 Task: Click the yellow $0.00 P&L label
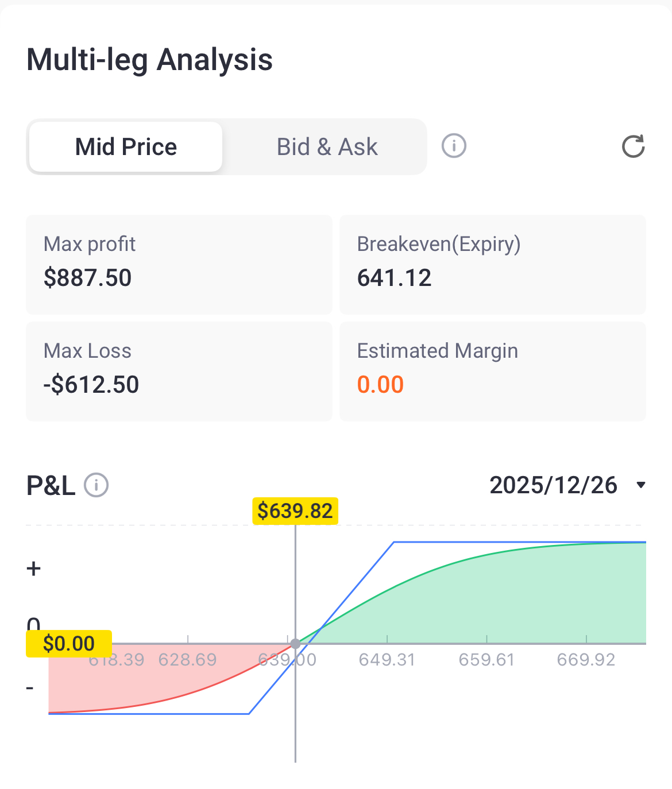(69, 644)
